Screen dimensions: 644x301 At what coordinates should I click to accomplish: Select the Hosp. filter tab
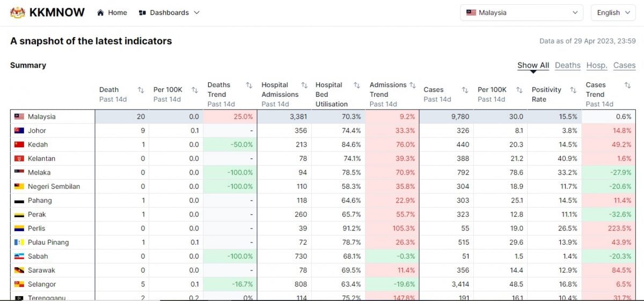[x=596, y=66]
